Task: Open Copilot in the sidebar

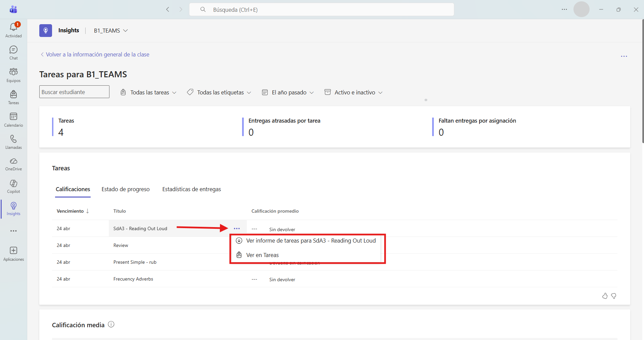Action: click(13, 186)
